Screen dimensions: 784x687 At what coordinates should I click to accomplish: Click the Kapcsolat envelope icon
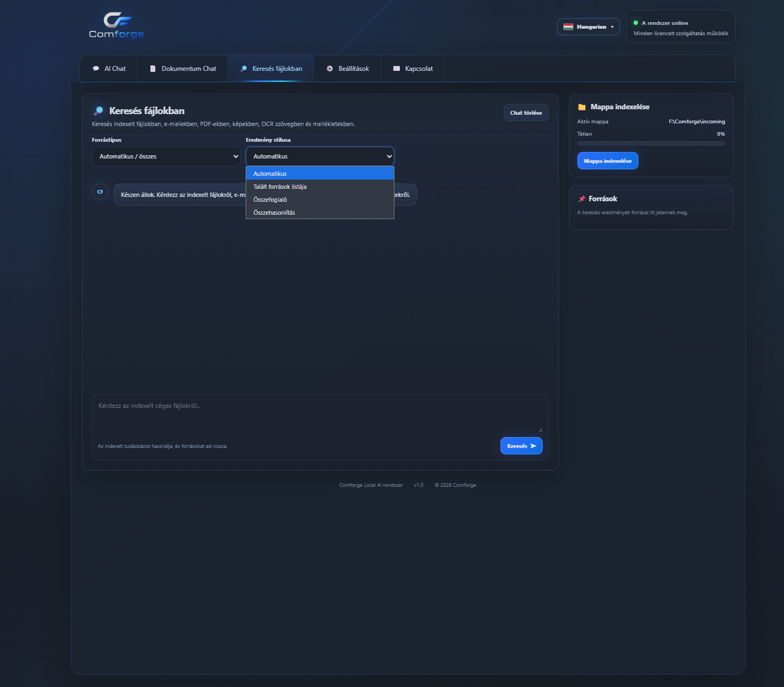(x=396, y=69)
